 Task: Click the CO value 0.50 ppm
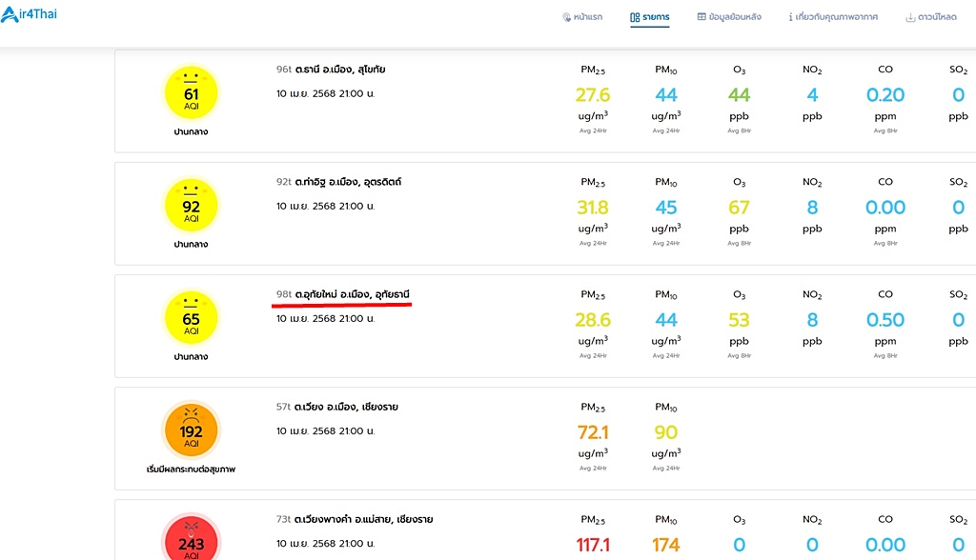(x=885, y=320)
